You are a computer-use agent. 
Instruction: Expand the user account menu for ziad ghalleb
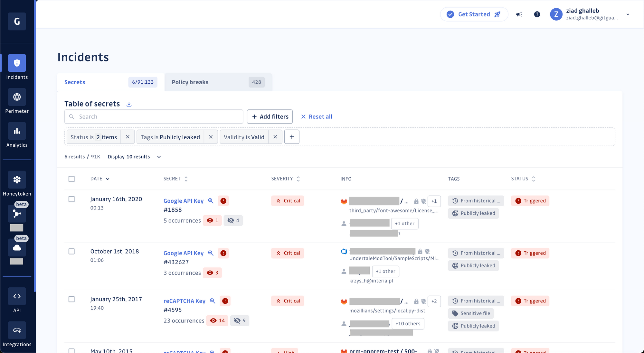tap(627, 14)
